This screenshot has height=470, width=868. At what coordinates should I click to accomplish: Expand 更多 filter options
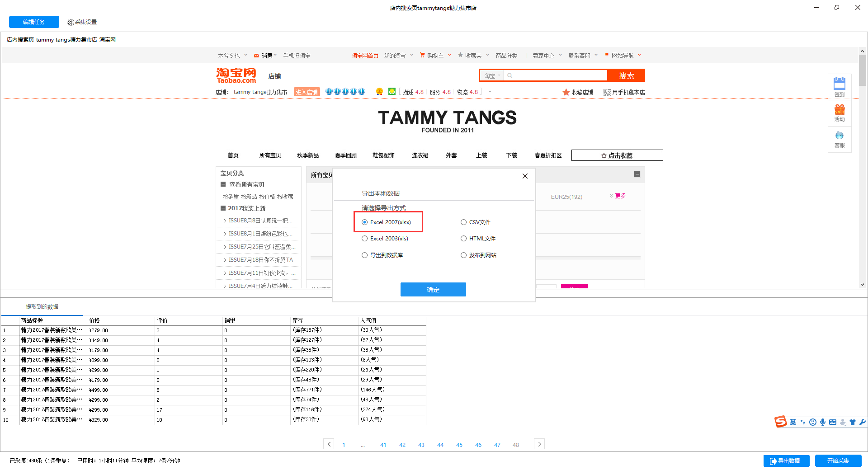(618, 196)
